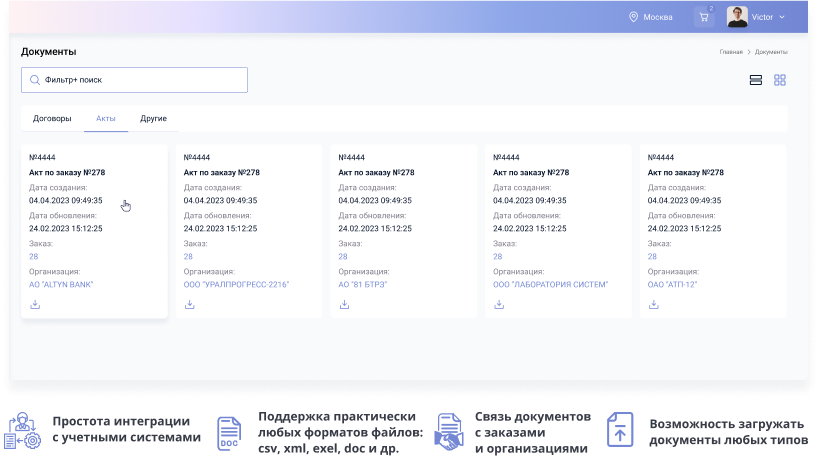Select the Акты tab
The width and height of the screenshot is (820, 456).
(x=106, y=118)
